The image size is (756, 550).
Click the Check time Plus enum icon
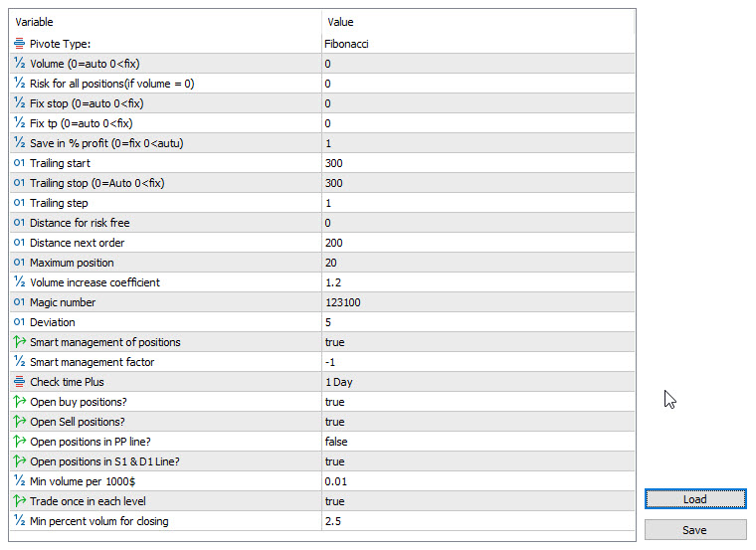pyautogui.click(x=20, y=382)
